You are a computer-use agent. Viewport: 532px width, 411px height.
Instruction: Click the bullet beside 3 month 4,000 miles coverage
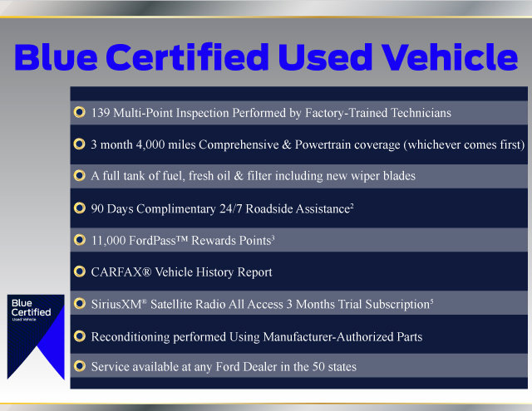80,144
